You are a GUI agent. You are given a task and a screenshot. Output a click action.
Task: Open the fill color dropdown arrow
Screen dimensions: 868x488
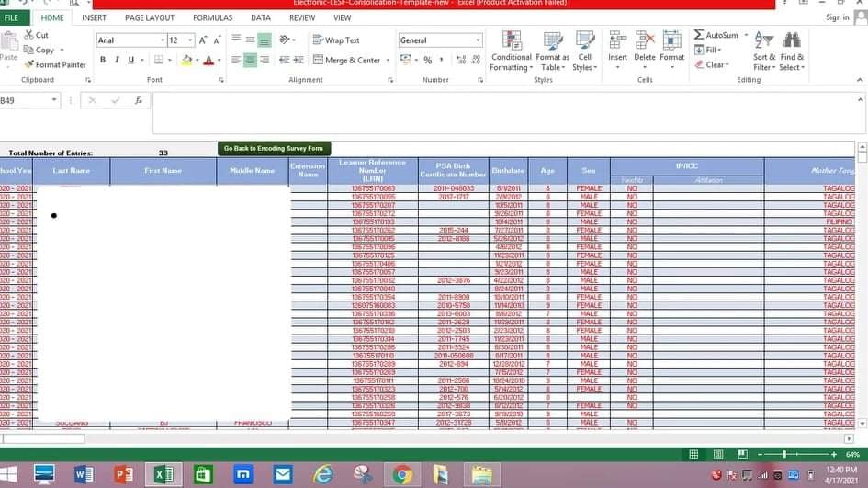[197, 60]
